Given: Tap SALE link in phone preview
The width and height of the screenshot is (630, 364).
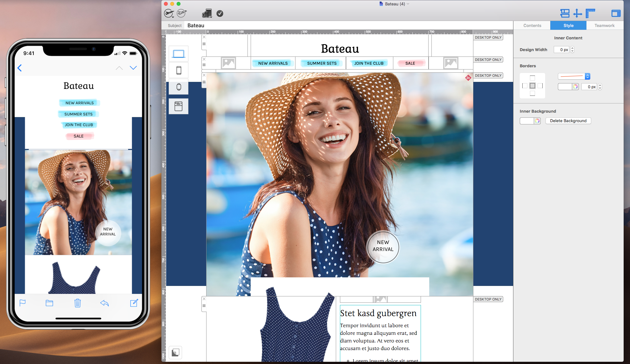Looking at the screenshot, I should click(78, 136).
